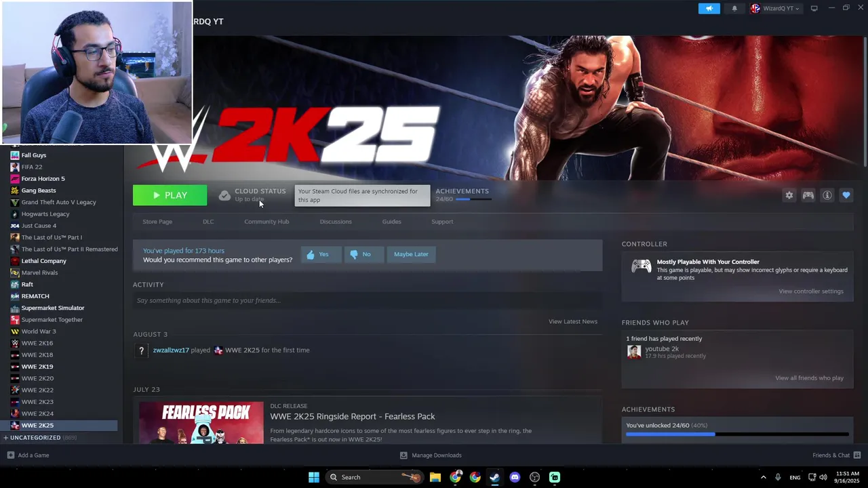Open the game settings gear icon
Screen dimensions: 868x488
coord(789,195)
